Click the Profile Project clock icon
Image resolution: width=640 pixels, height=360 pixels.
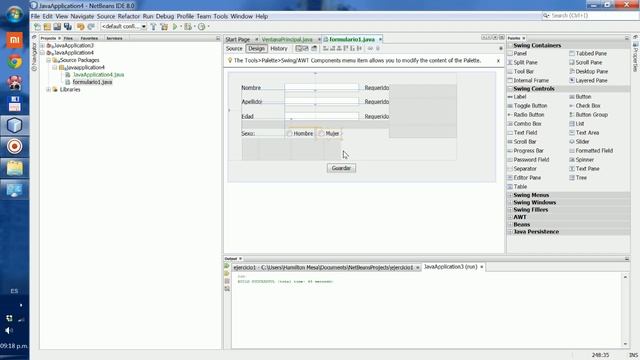201,27
